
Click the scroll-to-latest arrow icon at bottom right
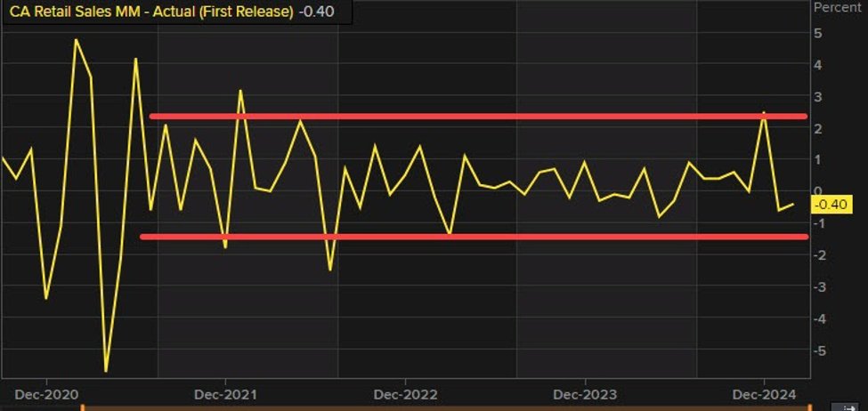[x=848, y=407]
